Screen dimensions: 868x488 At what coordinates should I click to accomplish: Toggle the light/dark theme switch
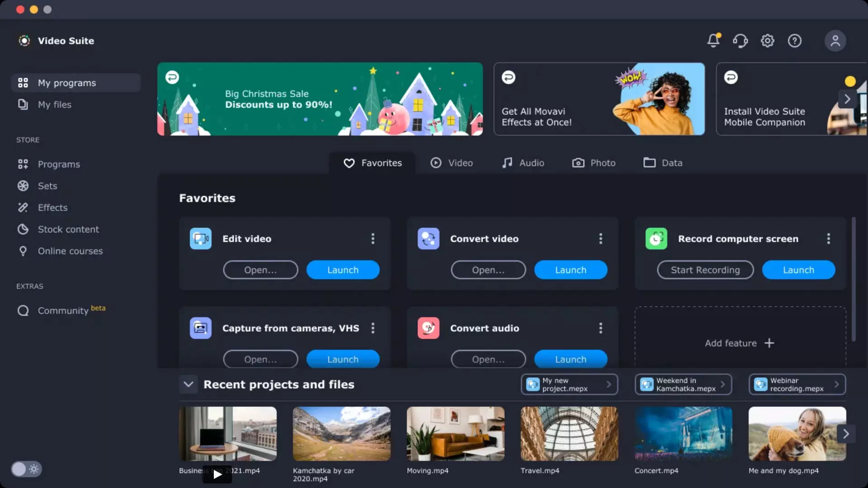(26, 469)
